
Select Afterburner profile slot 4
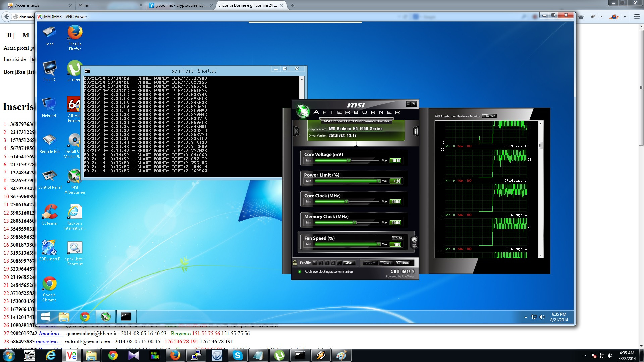tap(333, 263)
